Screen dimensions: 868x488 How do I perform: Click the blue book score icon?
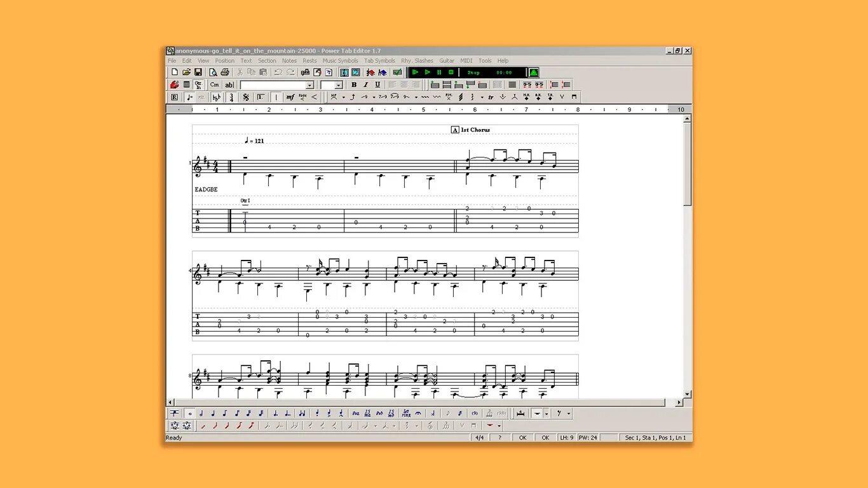tap(383, 72)
